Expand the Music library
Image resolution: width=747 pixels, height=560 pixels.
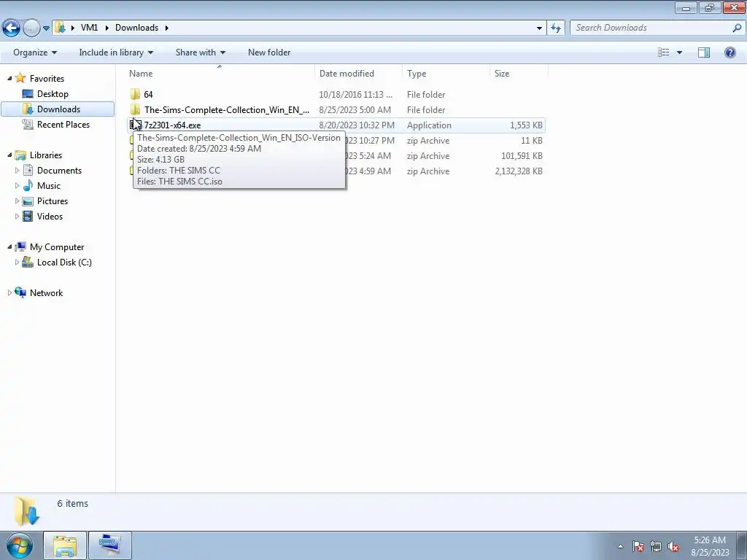[x=18, y=185]
